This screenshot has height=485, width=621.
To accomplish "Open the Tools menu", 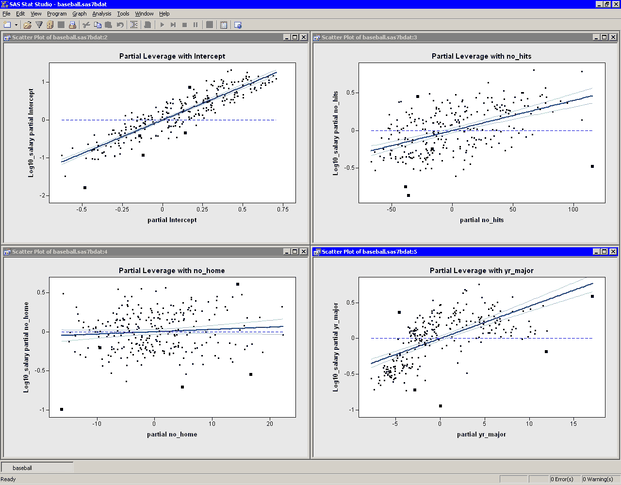I will (x=123, y=14).
